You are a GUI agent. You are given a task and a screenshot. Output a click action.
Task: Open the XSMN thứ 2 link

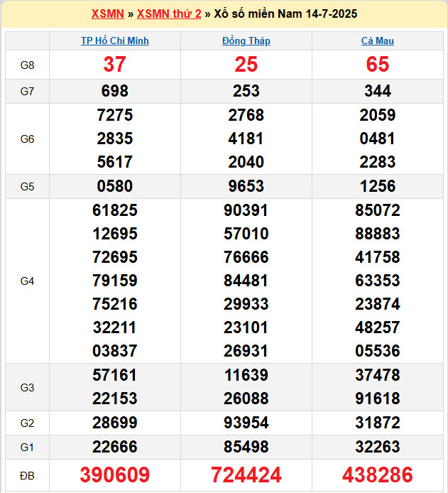[x=169, y=13]
